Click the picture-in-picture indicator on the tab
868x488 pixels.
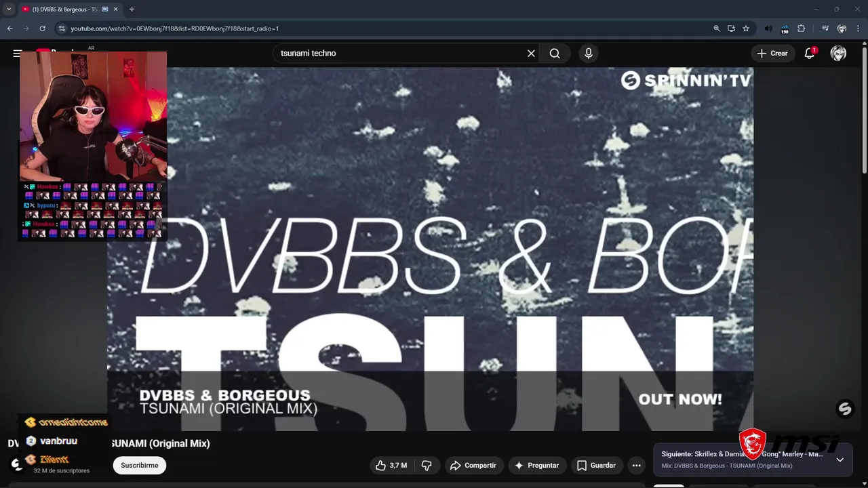pos(104,9)
